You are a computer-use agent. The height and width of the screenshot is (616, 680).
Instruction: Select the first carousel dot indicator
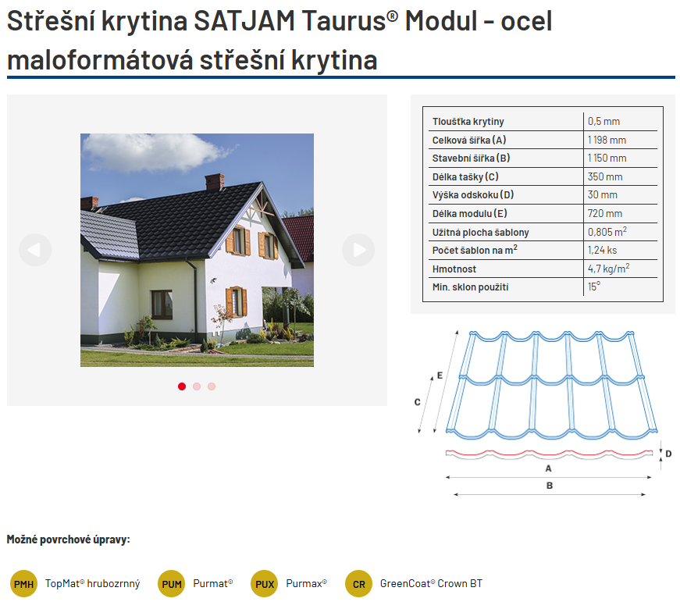[x=182, y=386]
